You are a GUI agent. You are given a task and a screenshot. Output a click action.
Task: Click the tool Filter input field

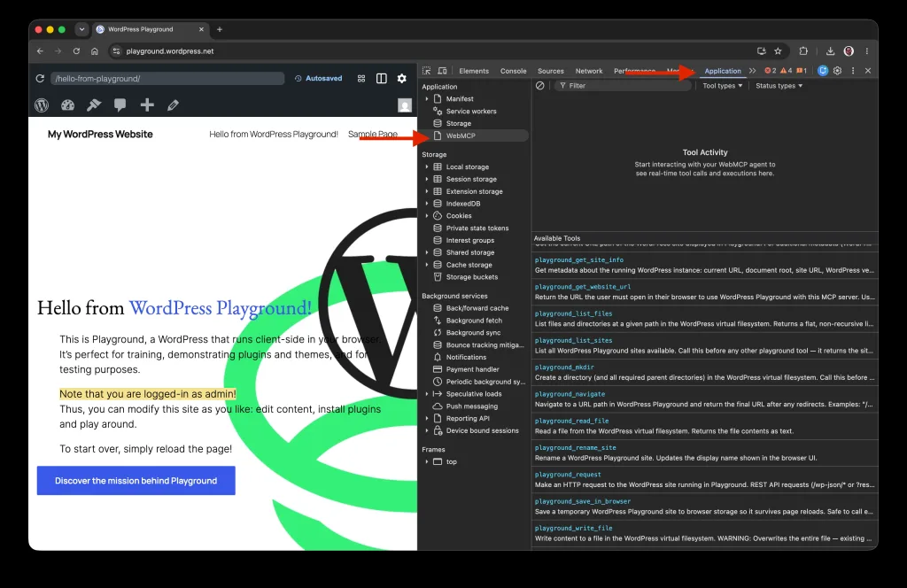tap(622, 86)
